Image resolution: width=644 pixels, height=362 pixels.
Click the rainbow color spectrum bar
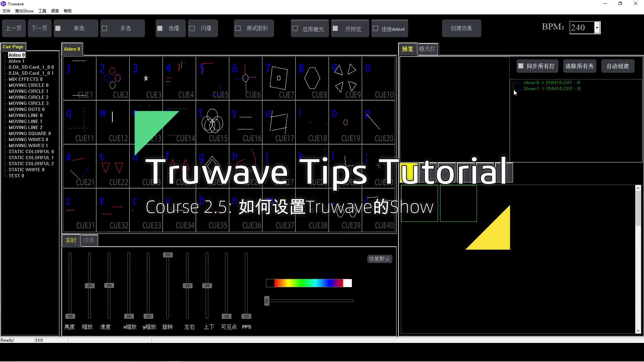point(309,283)
